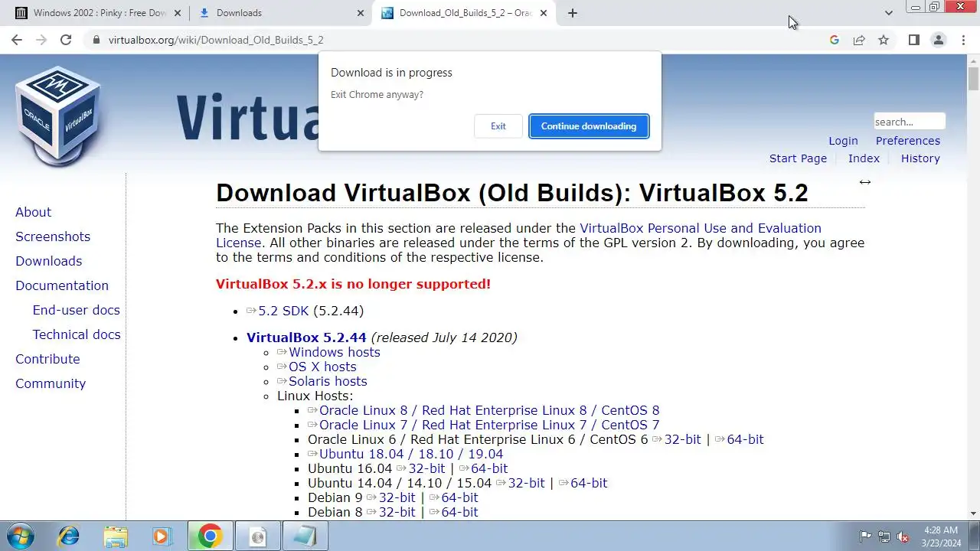Open Screenshots in the sidebar
This screenshot has width=980, height=551.
click(53, 236)
